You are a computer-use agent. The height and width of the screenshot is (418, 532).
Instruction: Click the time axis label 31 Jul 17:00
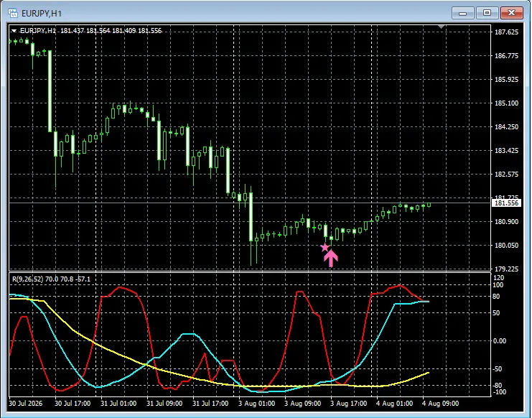click(210, 404)
